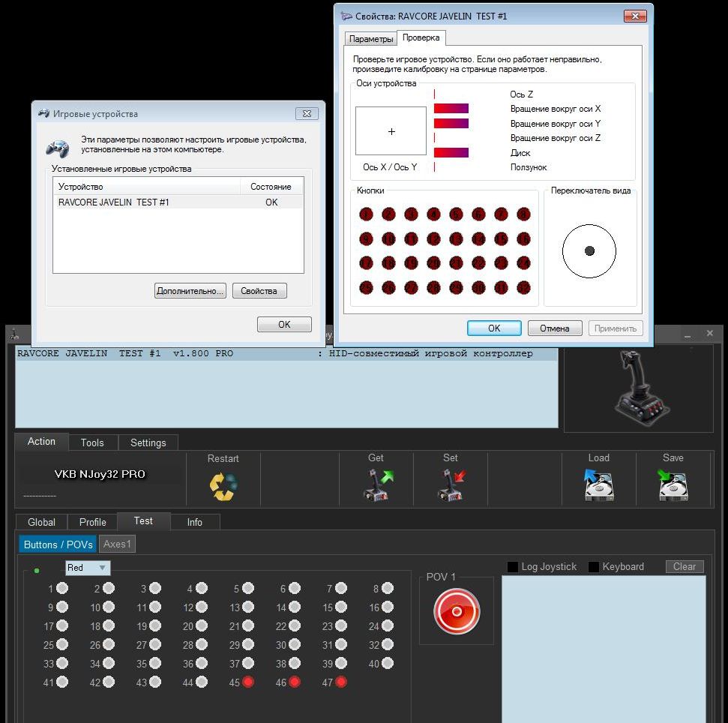Click the POV hat circle in Переключатель вида
Screen dimensions: 728x723
click(589, 250)
